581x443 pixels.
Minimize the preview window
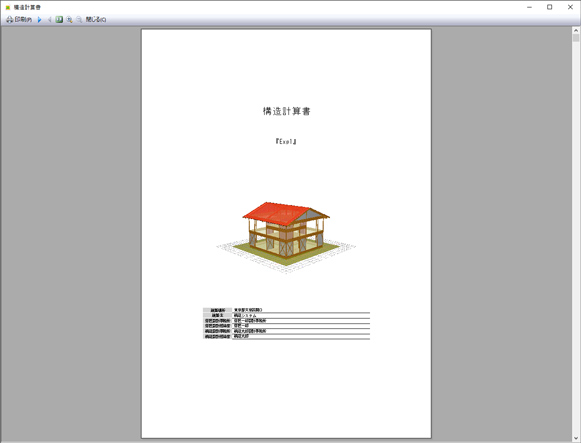529,7
